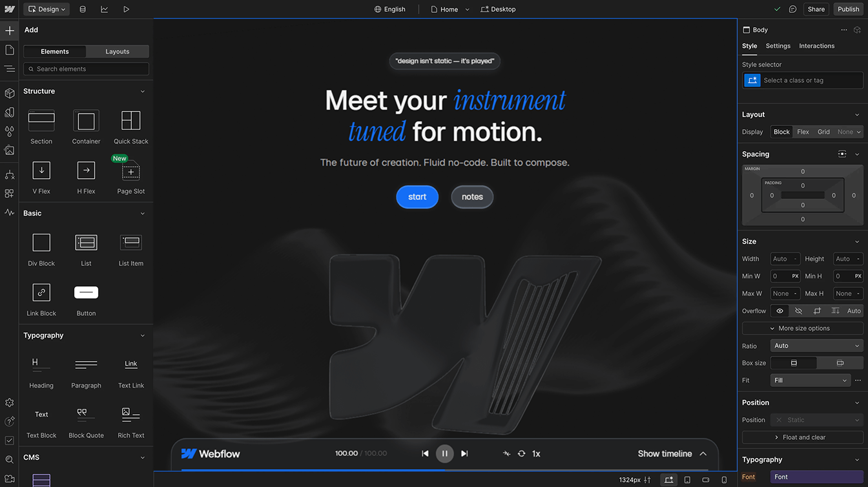Set overflow to scroll
The image size is (868, 487).
(x=835, y=311)
